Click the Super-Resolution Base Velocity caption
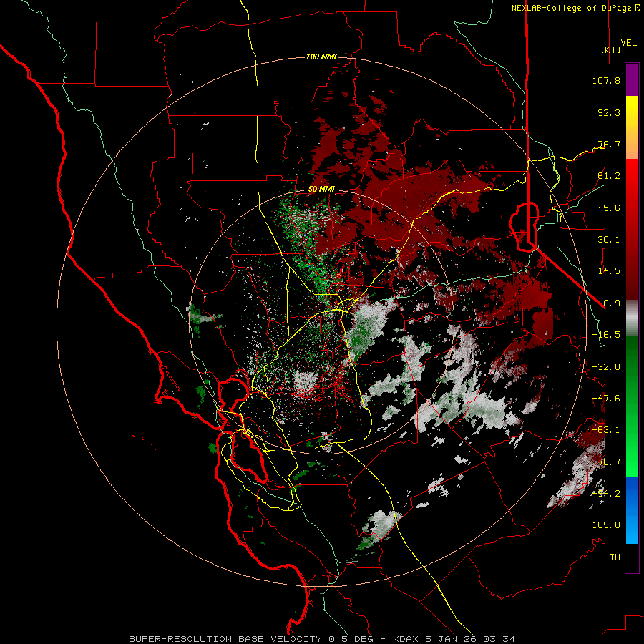Viewport: 644px width, 644px height. (x=321, y=639)
